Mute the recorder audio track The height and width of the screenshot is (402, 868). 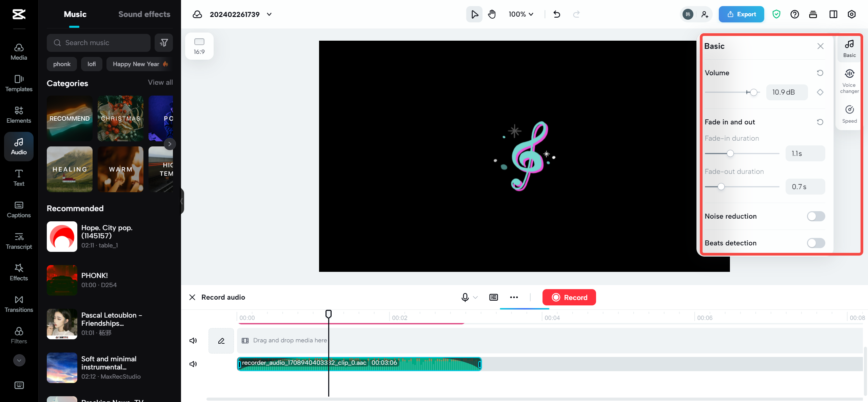[193, 364]
